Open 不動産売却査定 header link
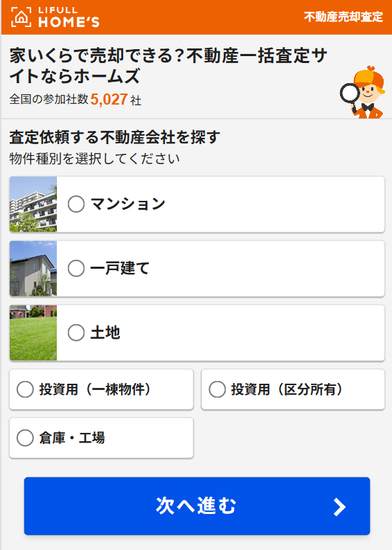Screen dimensions: 392x550 344,17
